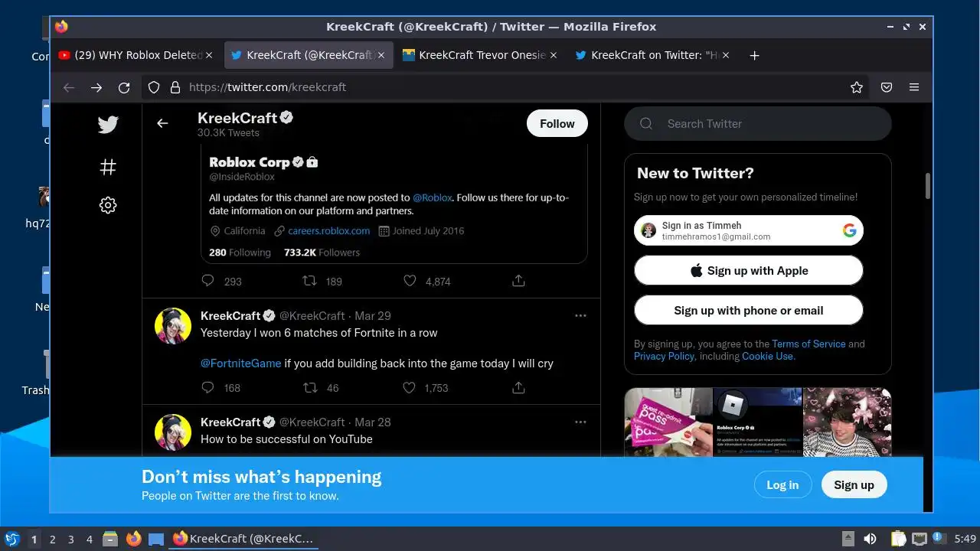Open careers.roblox.com link
Screen dimensions: 980x551
[328, 230]
